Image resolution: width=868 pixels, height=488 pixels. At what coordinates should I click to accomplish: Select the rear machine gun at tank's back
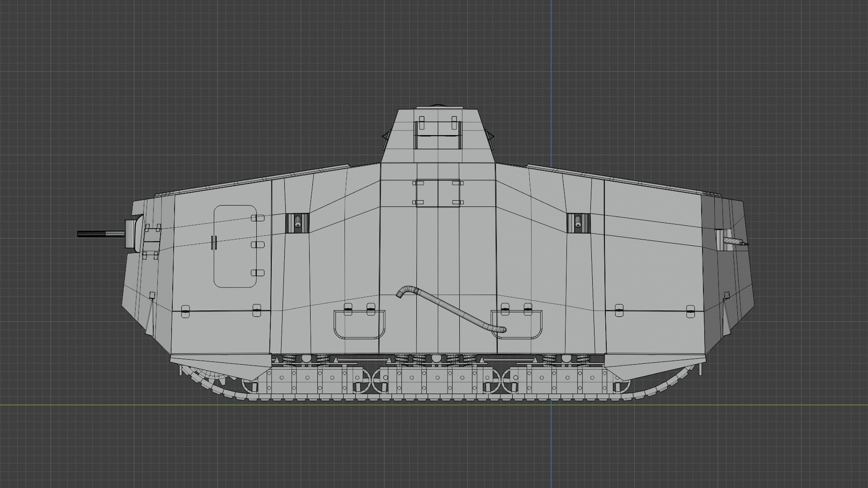735,242
